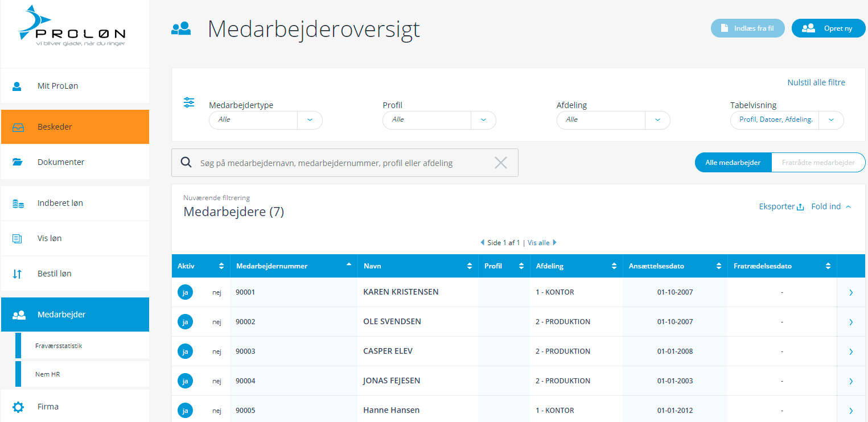The width and height of the screenshot is (868, 422).
Task: Clear search with the X icon
Action: (500, 163)
